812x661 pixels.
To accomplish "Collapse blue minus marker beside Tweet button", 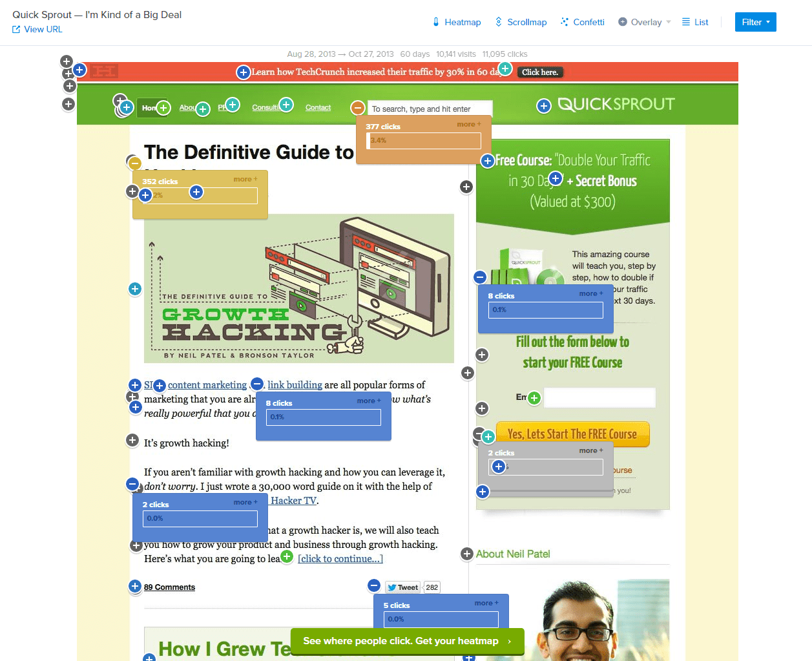I will [374, 585].
